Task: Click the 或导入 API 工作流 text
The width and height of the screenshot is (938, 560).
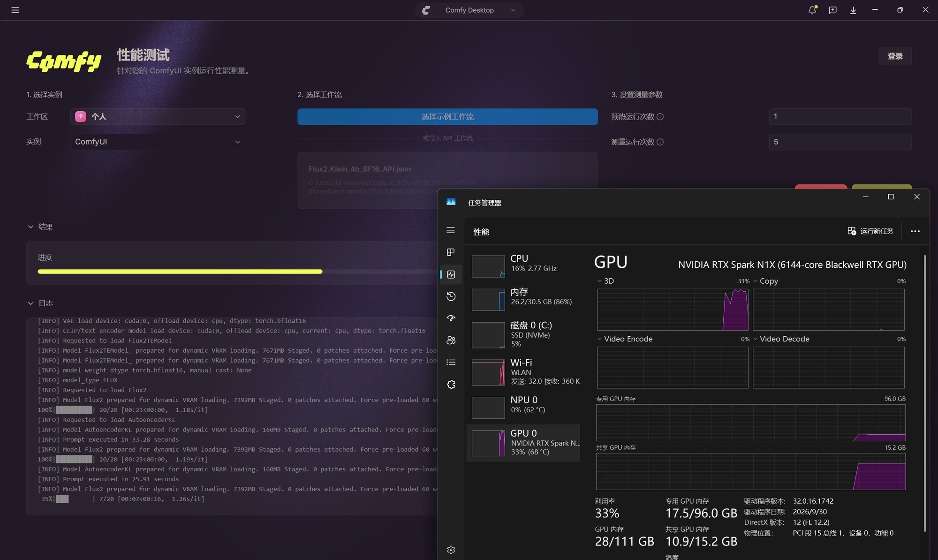Action: (x=447, y=138)
